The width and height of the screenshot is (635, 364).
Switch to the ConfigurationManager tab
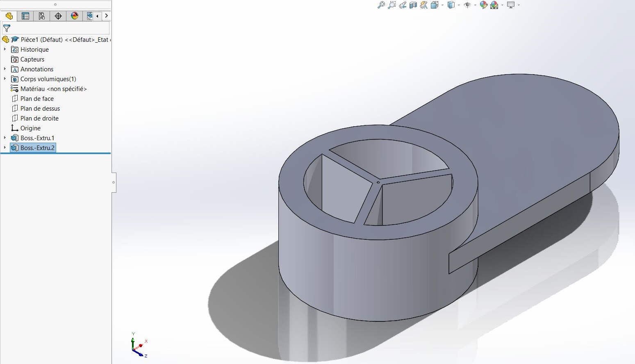coord(42,16)
